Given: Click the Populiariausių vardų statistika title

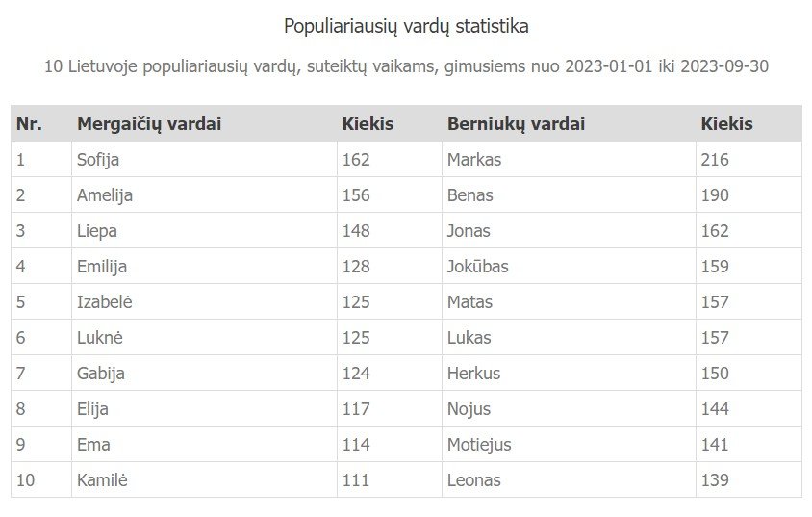Looking at the screenshot, I should pos(407,26).
